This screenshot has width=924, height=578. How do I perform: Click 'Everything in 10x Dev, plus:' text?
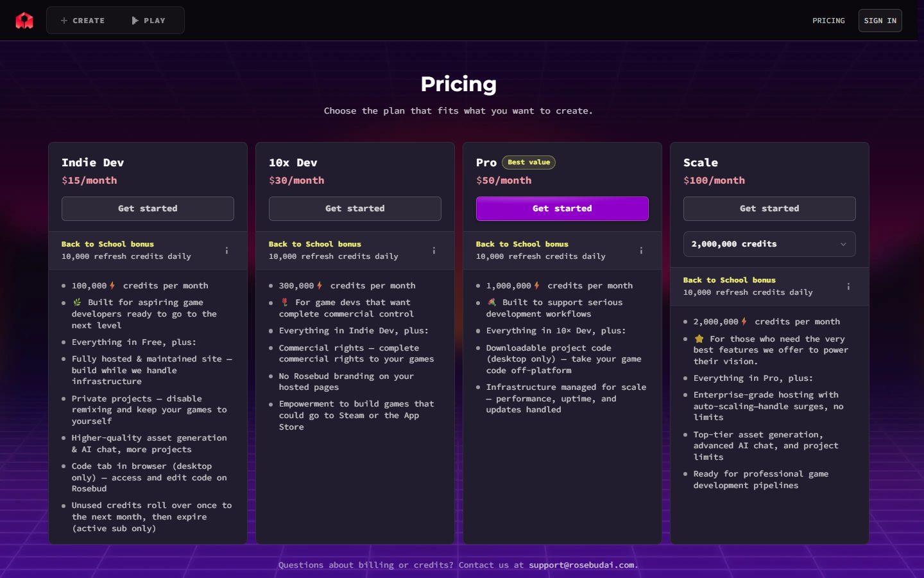point(556,331)
